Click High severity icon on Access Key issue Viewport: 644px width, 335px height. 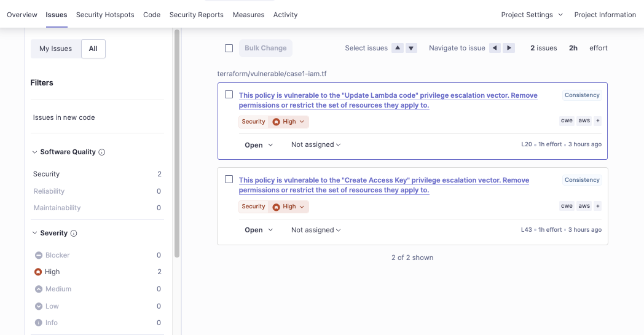click(x=276, y=207)
